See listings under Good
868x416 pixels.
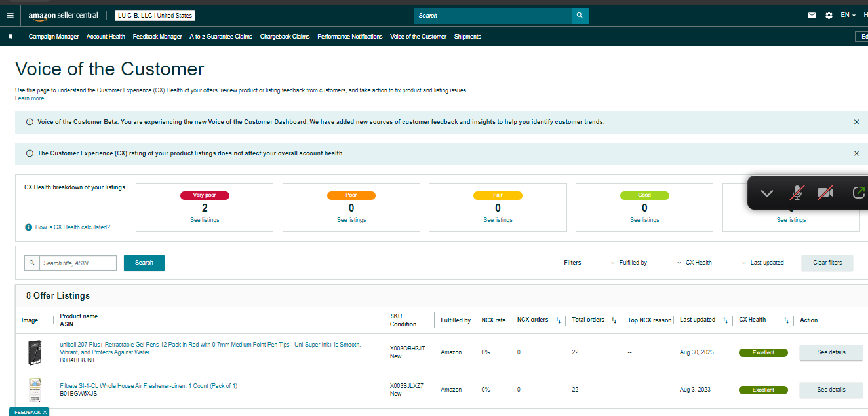[644, 220]
